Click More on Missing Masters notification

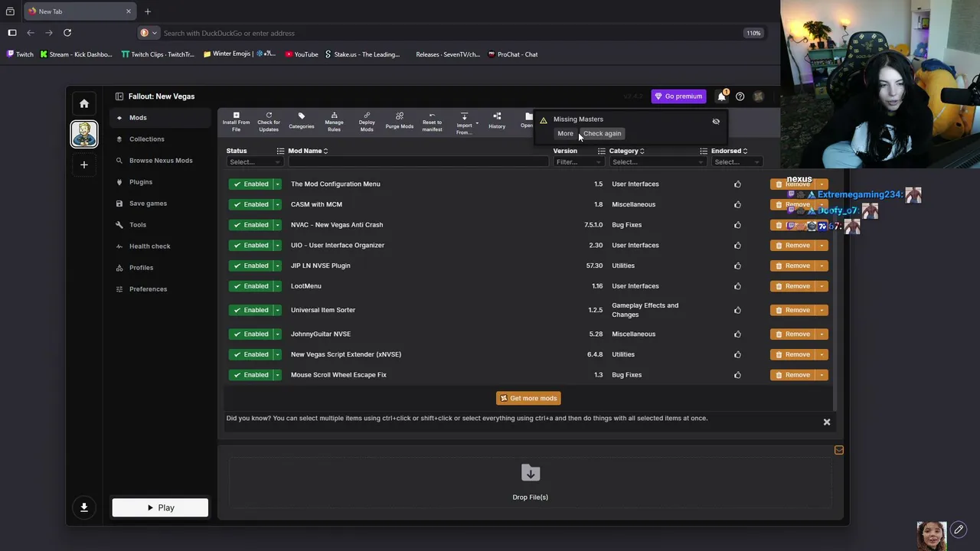coord(565,133)
